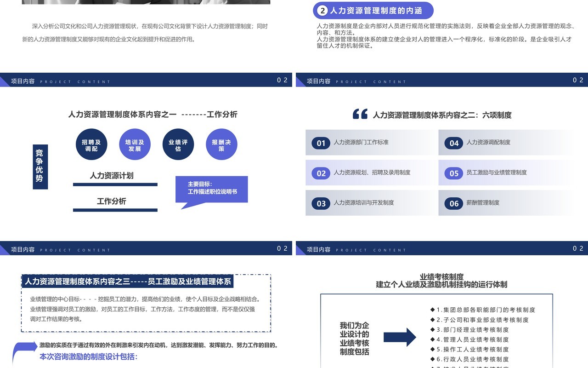Screen dimensions: 588x368
Task: Click the curved arrow beside 激励的实质
Action: (25, 353)
